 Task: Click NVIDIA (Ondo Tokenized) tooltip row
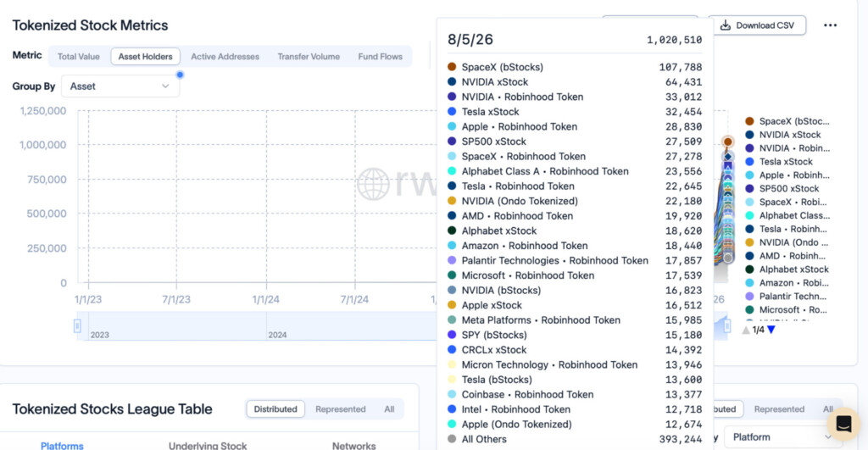(x=575, y=201)
